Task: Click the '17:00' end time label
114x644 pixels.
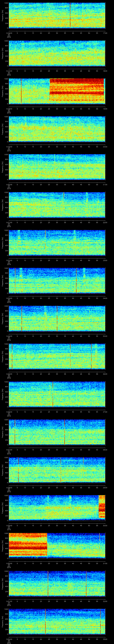Action: point(105,33)
